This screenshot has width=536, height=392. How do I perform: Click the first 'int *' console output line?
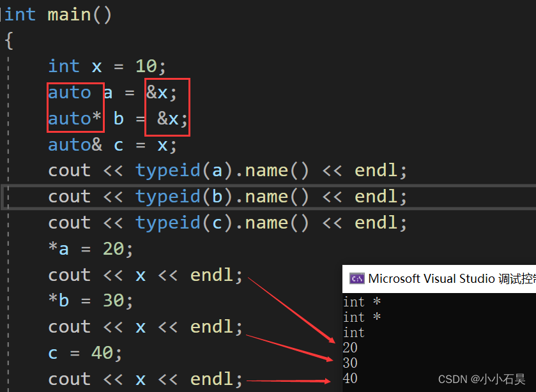(x=362, y=302)
